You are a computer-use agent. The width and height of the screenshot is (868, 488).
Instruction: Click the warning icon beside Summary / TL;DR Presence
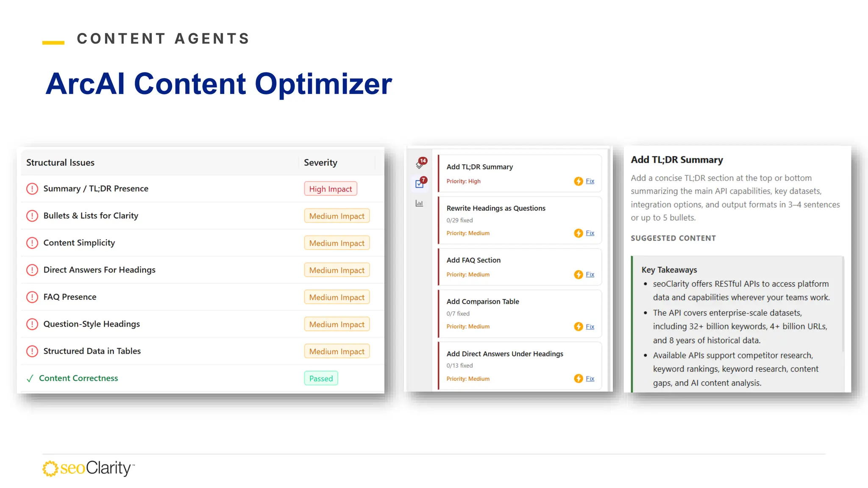(x=32, y=189)
